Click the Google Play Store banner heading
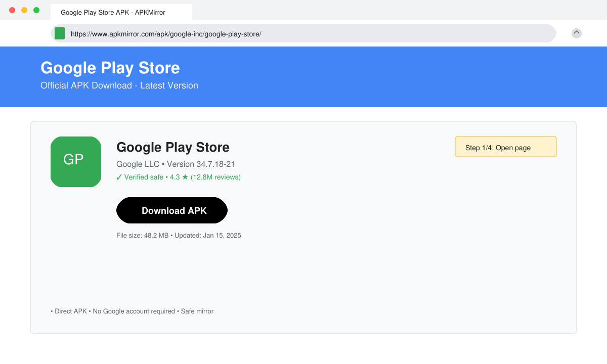607x364 pixels. pyautogui.click(x=110, y=68)
